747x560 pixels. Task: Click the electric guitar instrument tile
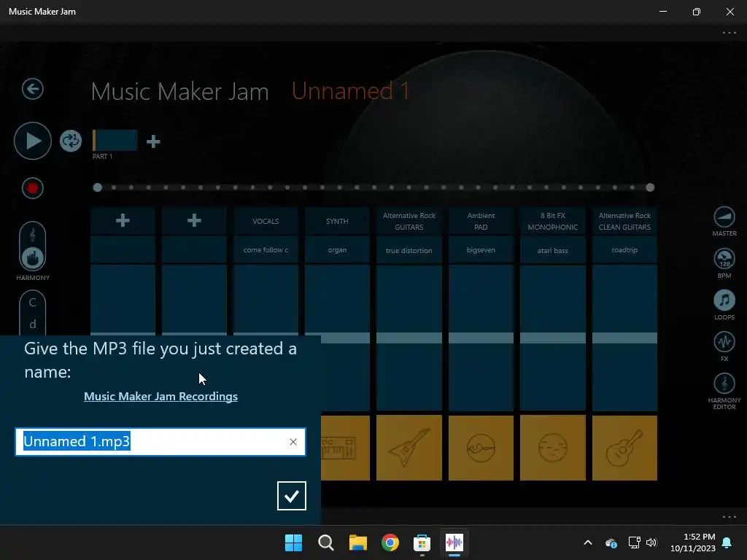point(409,448)
